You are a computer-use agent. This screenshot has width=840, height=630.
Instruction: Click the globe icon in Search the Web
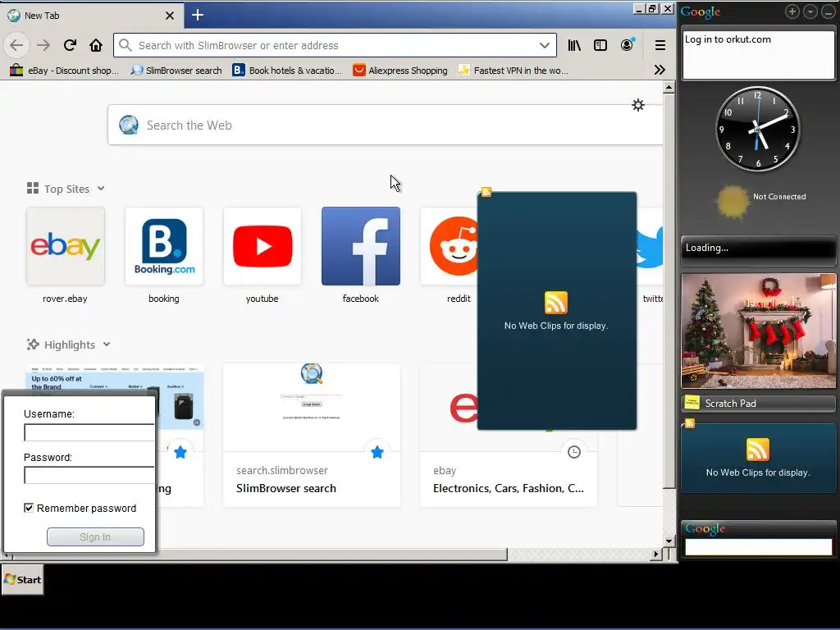(x=129, y=125)
